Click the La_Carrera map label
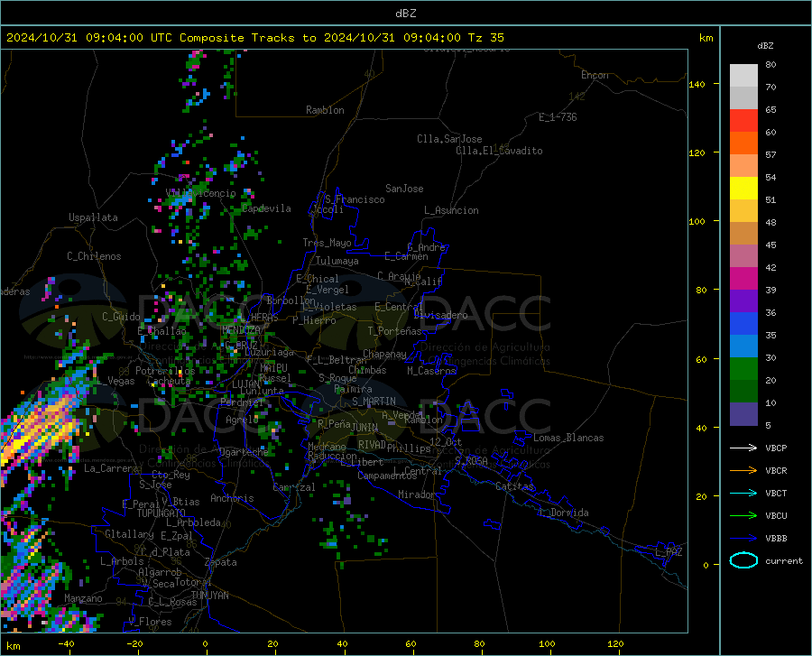Image resolution: width=812 pixels, height=656 pixels. point(111,468)
